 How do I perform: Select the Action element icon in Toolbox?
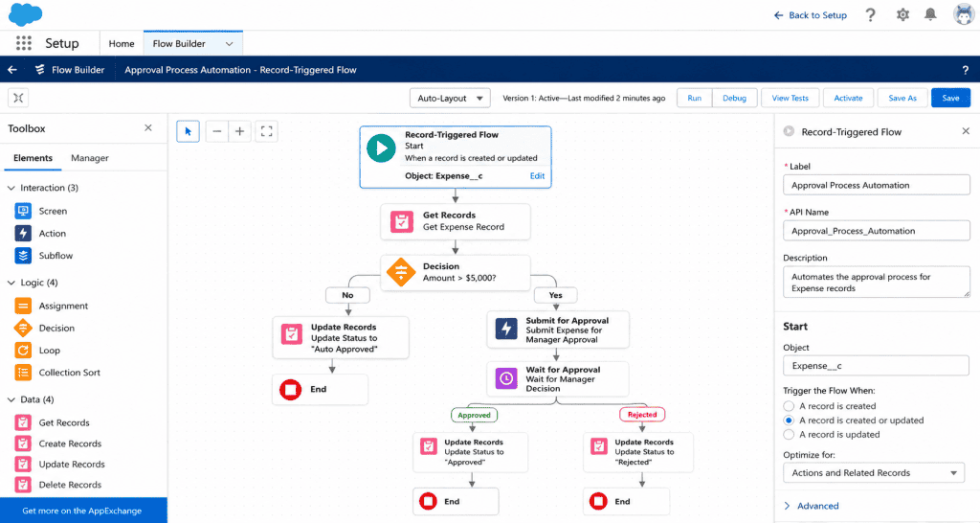[23, 234]
